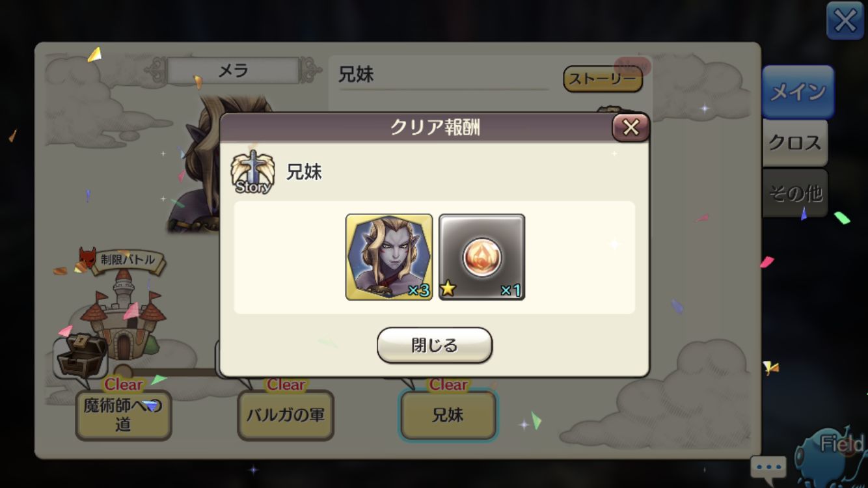Open the treasure chest icon
This screenshot has width=868, height=488.
click(80, 356)
